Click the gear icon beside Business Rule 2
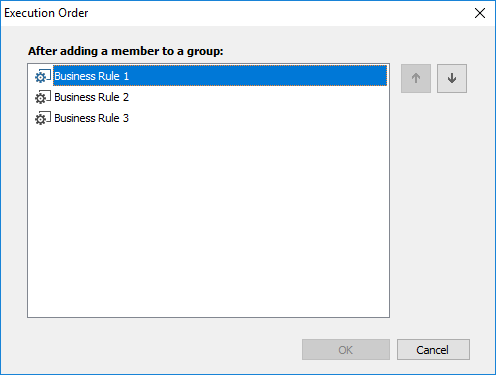 click(43, 97)
